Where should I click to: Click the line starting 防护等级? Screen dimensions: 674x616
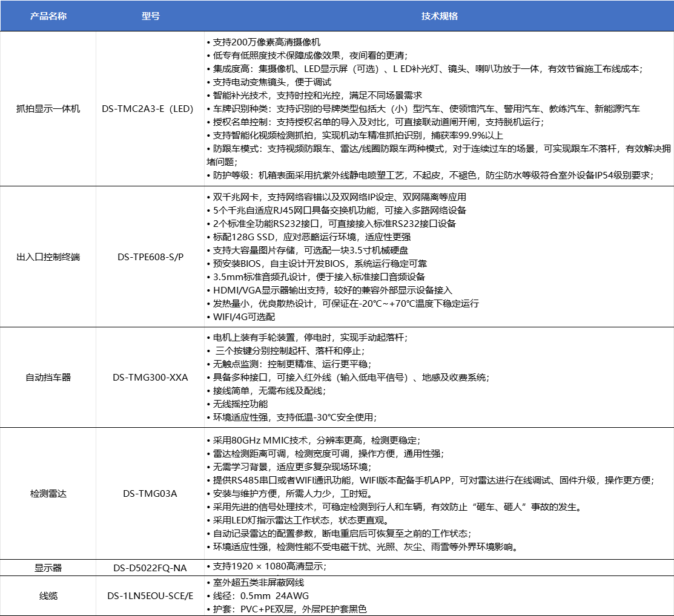point(431,175)
